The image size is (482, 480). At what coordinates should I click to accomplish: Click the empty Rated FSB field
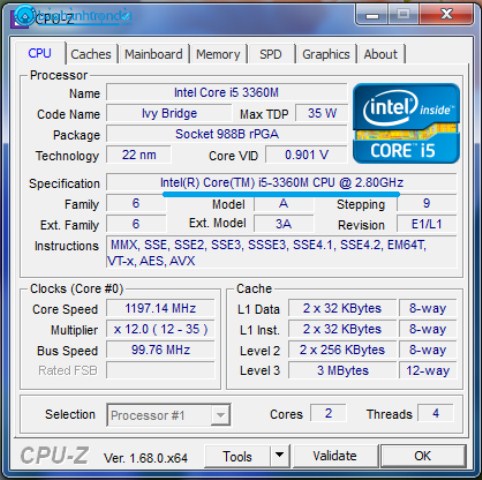coord(160,370)
